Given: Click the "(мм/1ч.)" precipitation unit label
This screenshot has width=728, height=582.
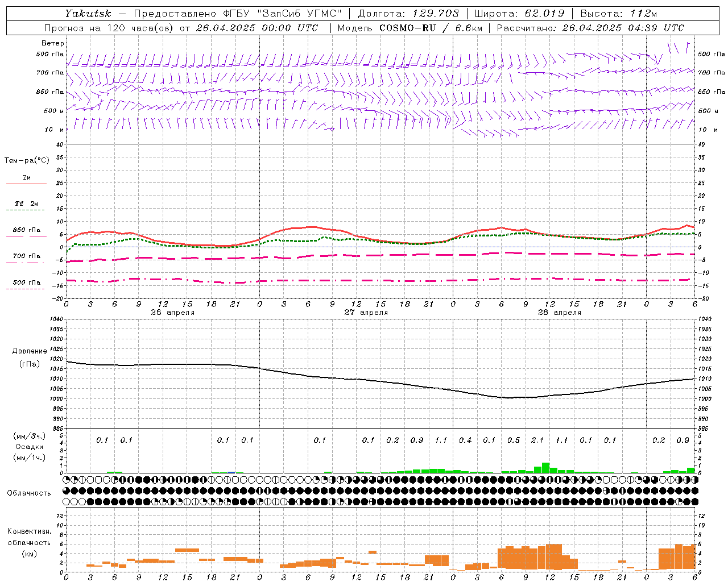Looking at the screenshot, I should pos(30,458).
